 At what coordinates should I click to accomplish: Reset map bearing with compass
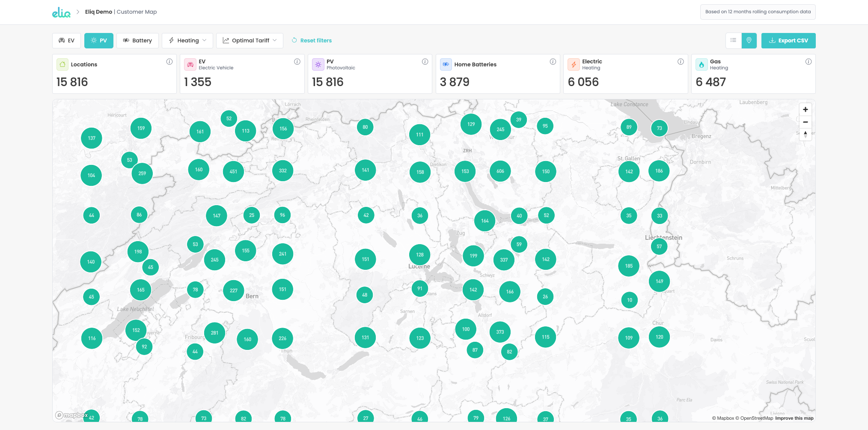point(806,134)
